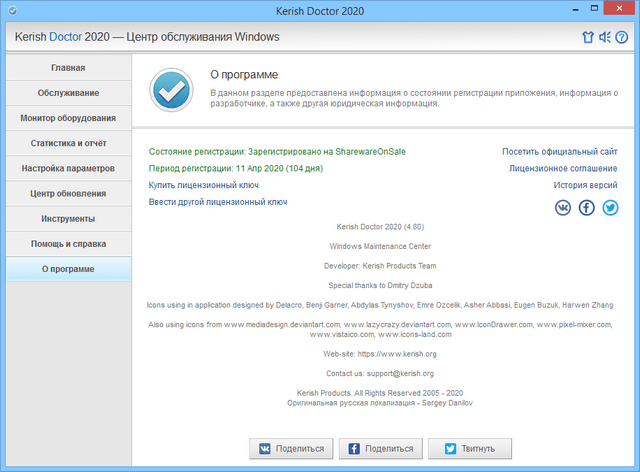The height and width of the screenshot is (472, 640).
Task: Share via Facebook Поделиться button
Action: tap(381, 449)
